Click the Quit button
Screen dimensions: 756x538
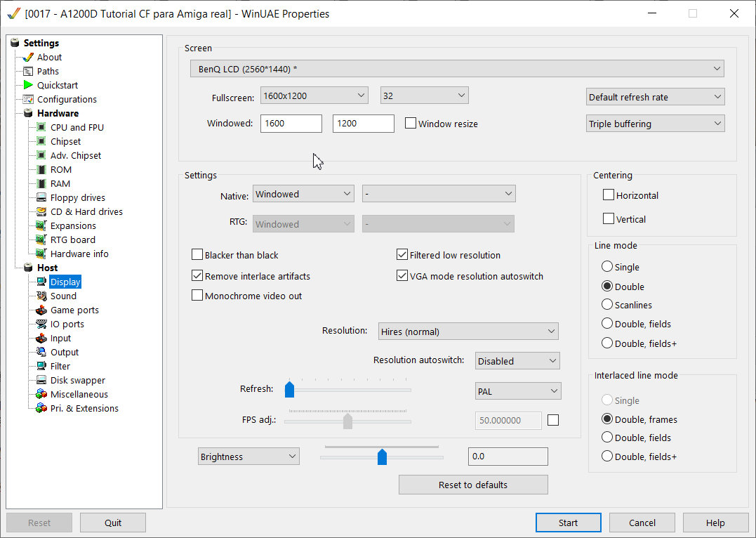(113, 523)
